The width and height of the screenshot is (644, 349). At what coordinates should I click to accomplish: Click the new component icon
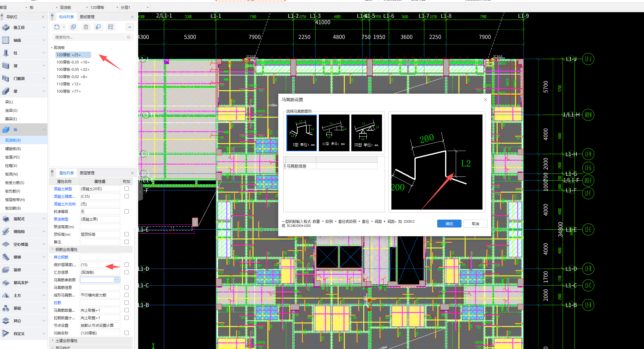pyautogui.click(x=57, y=27)
